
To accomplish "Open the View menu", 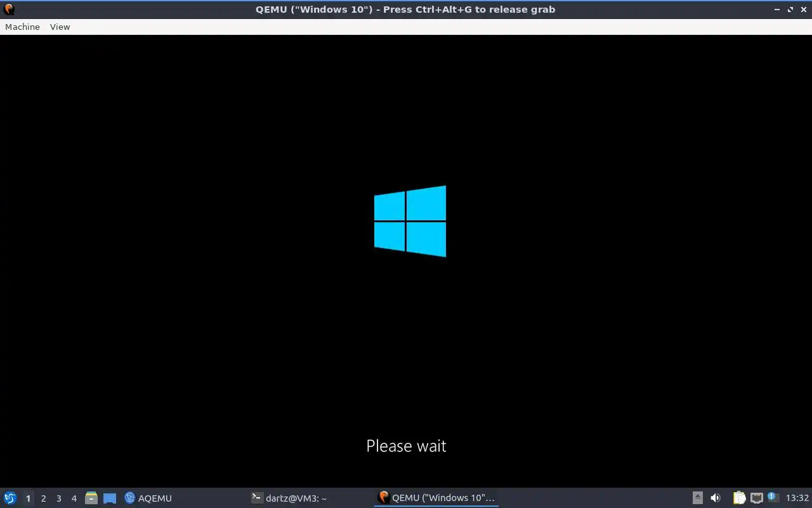I will pyautogui.click(x=60, y=27).
